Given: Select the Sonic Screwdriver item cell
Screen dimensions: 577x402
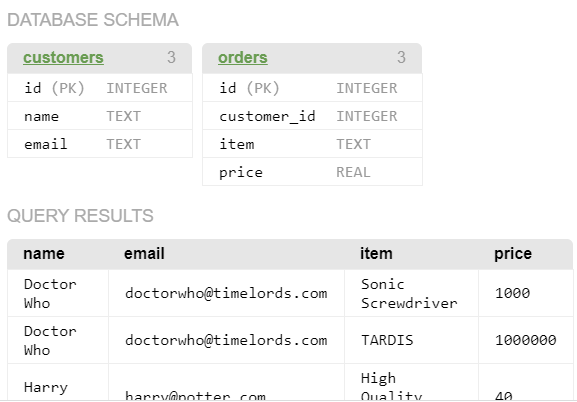Looking at the screenshot, I should (x=411, y=293).
